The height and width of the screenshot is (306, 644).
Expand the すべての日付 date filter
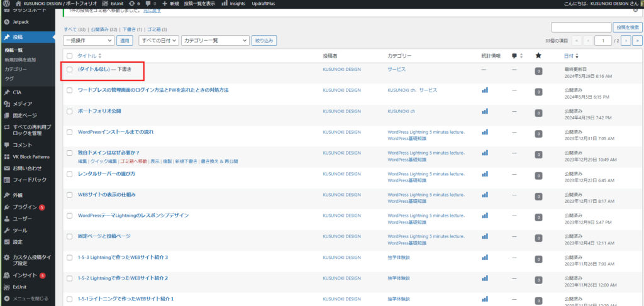[x=157, y=41]
